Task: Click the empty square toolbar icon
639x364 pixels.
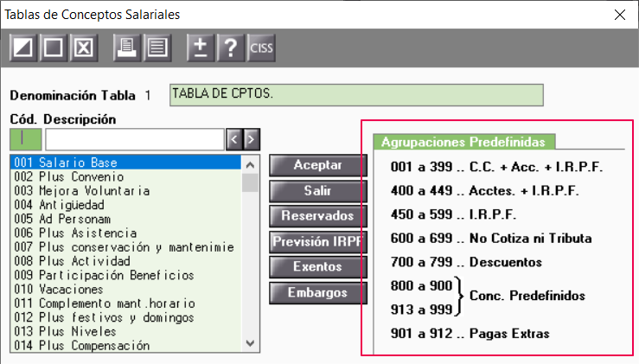Action: [x=54, y=48]
